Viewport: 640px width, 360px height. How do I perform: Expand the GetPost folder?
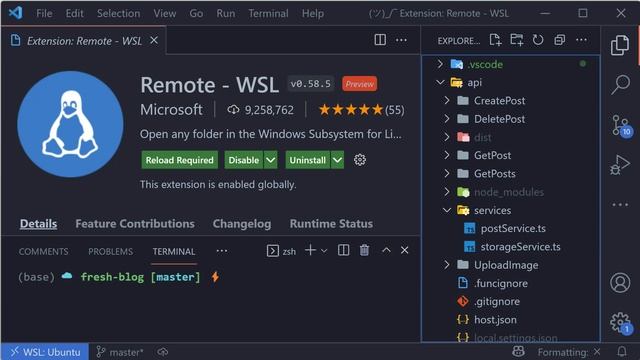[x=447, y=155]
